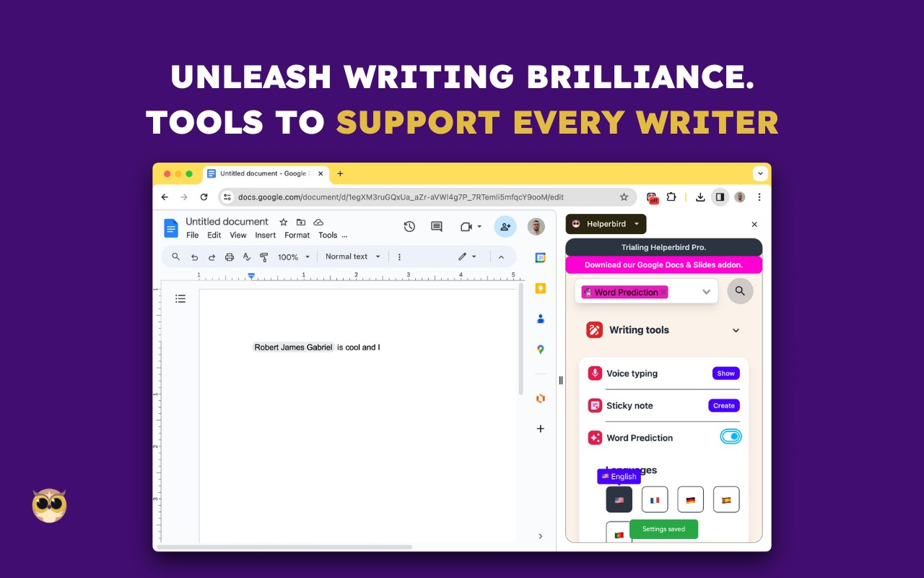
Task: Collapse the Writing tools section
Action: tap(736, 330)
